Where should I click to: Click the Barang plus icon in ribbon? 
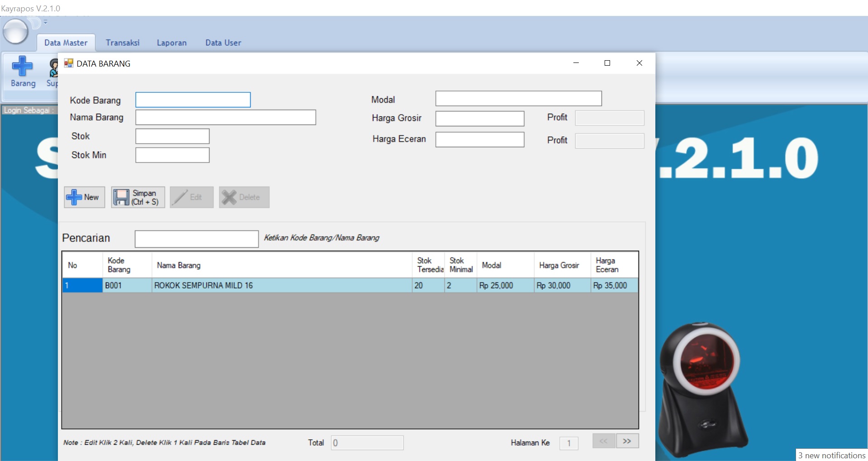(23, 67)
